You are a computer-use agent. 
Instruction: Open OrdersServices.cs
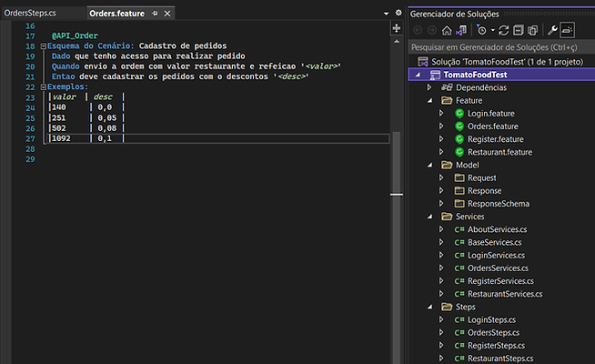pos(498,268)
